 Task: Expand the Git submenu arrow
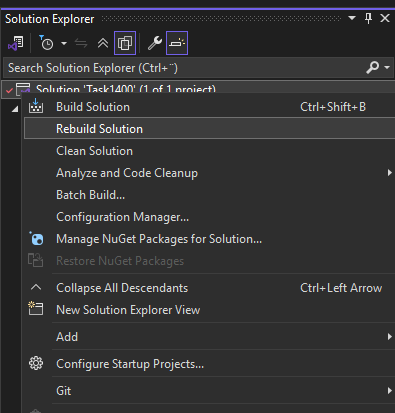[389, 391]
